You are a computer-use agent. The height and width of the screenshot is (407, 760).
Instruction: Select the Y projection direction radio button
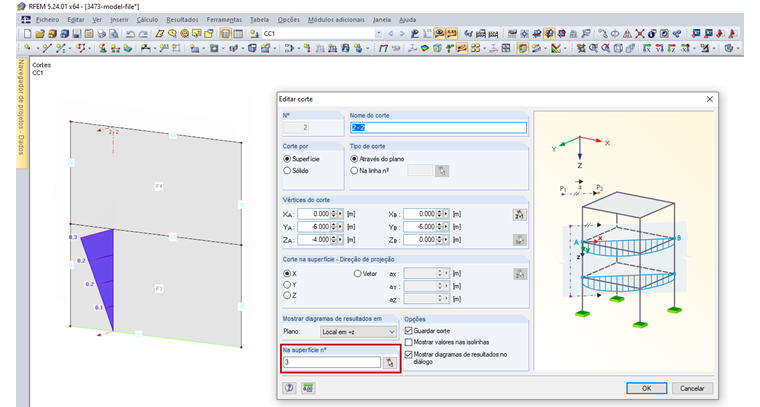(x=288, y=284)
